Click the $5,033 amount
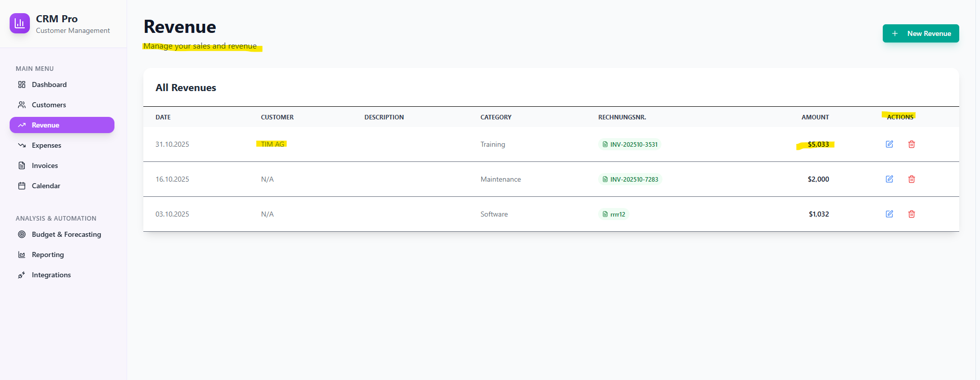Image resolution: width=980 pixels, height=380 pixels. (818, 144)
